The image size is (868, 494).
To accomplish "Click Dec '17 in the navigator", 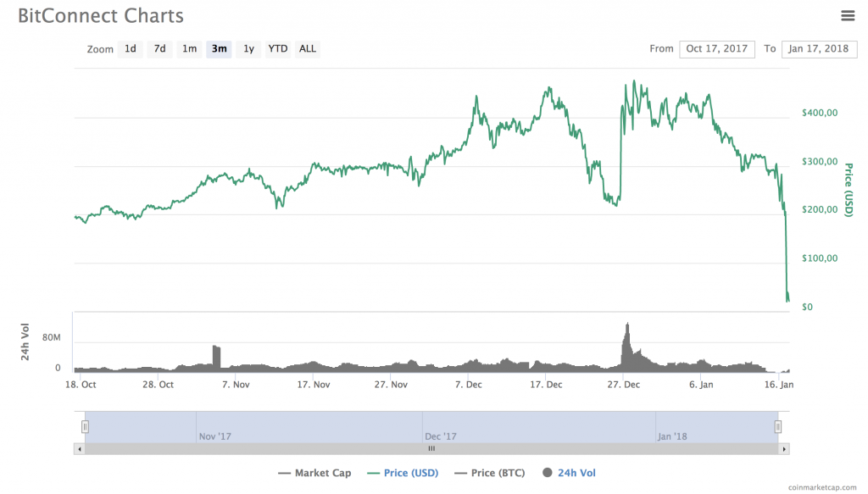I will point(441,436).
